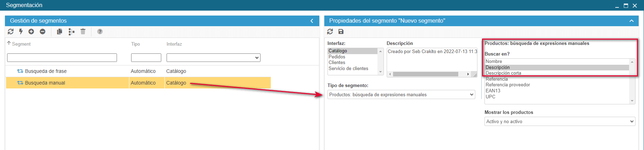This screenshot has height=150, width=644.
Task: Choose Pedidos in the Interfaz list
Action: (x=337, y=57)
